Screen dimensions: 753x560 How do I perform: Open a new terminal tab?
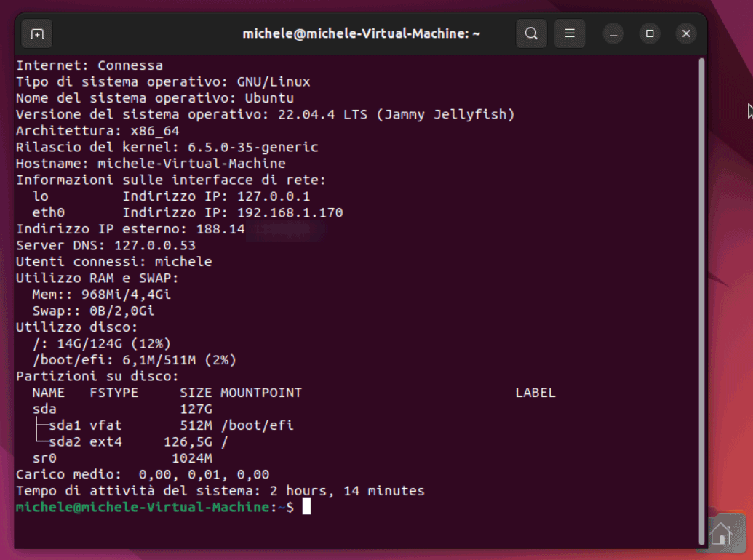37,33
